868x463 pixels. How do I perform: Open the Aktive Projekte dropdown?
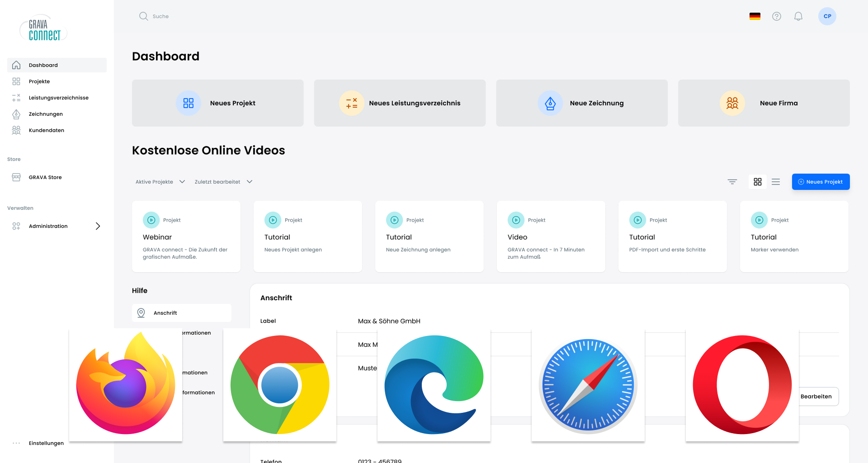click(x=160, y=182)
